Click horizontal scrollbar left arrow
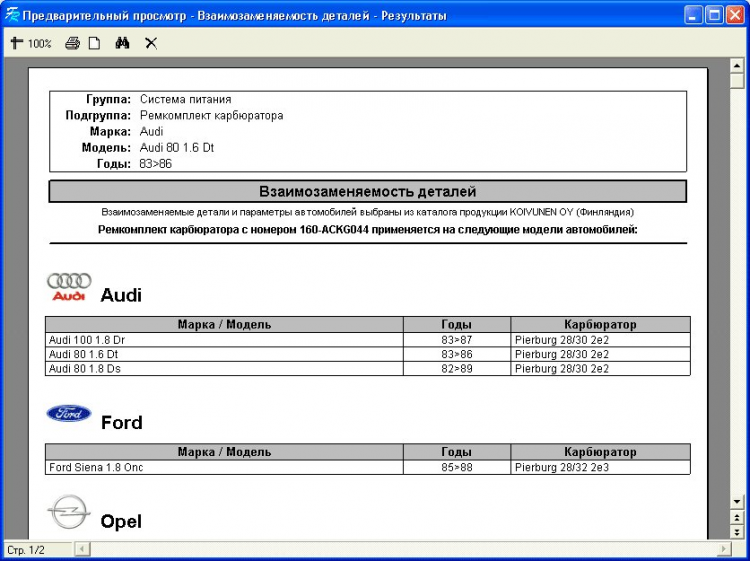This screenshot has height=561, width=750. click(82, 549)
